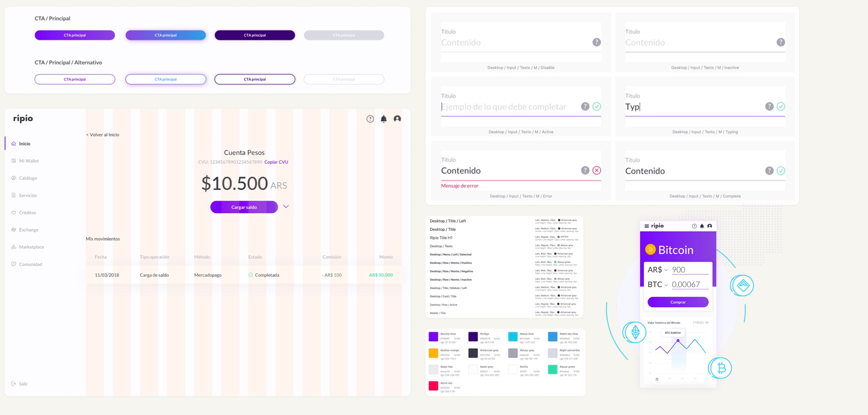The height and width of the screenshot is (415, 868).
Task: Open Catálogo in the sidebar
Action: [24, 178]
